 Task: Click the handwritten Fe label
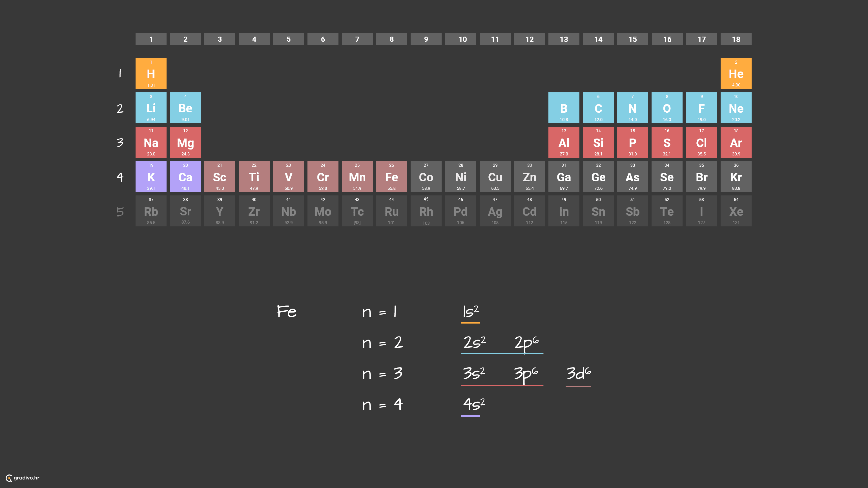(x=286, y=311)
